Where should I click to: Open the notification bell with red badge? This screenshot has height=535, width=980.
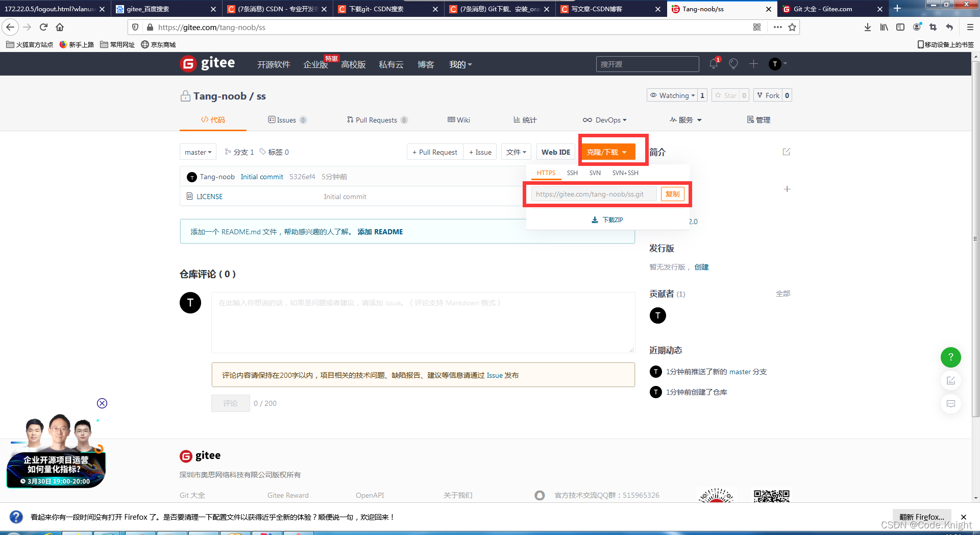tap(714, 64)
